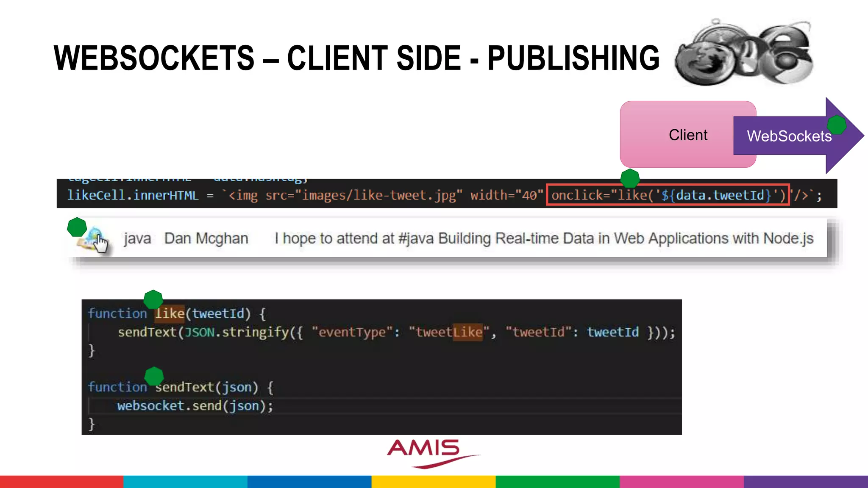Screen dimensions: 868x488
Task: Click 'sendText(JSON.stringify' line
Action: point(396,332)
